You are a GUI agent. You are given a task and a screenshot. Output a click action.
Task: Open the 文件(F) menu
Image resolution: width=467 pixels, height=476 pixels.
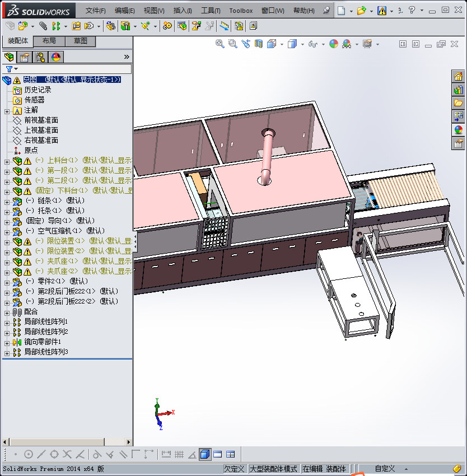click(95, 11)
